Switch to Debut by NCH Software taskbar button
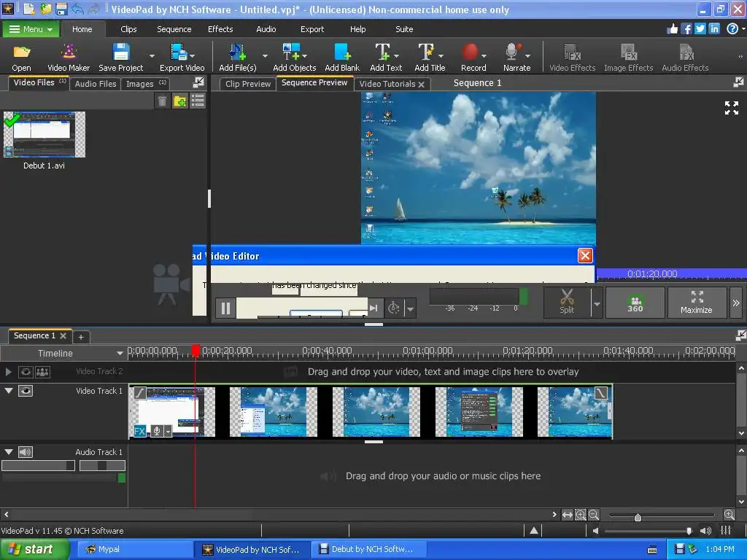The height and width of the screenshot is (560, 747). pyautogui.click(x=369, y=549)
